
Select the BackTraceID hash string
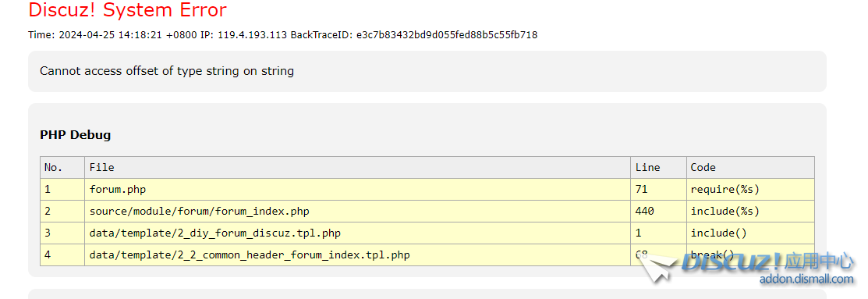click(x=447, y=35)
